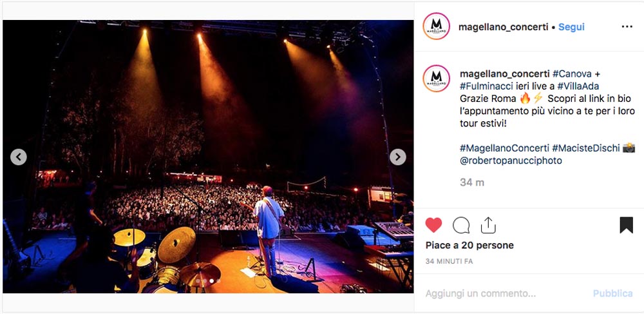This screenshot has width=644, height=314.
Task: Open the #MacisteDischi hashtag
Action: 585,148
